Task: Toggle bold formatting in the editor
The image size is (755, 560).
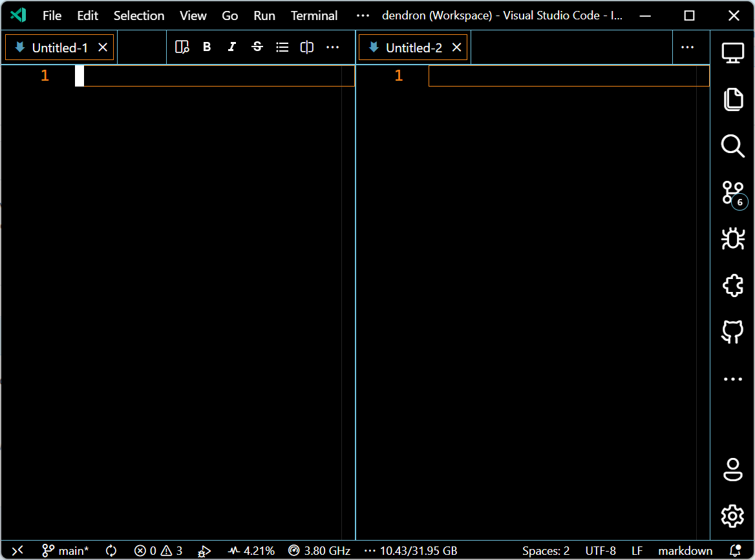Action: (207, 47)
